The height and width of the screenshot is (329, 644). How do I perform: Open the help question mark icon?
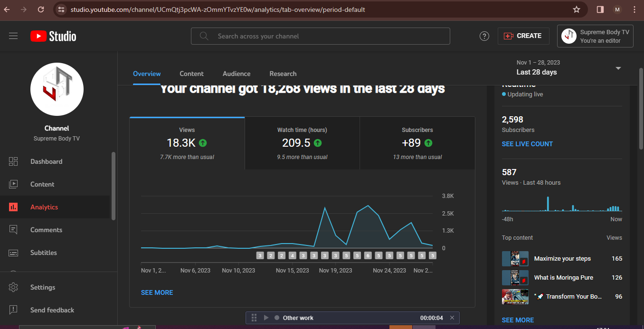[484, 36]
